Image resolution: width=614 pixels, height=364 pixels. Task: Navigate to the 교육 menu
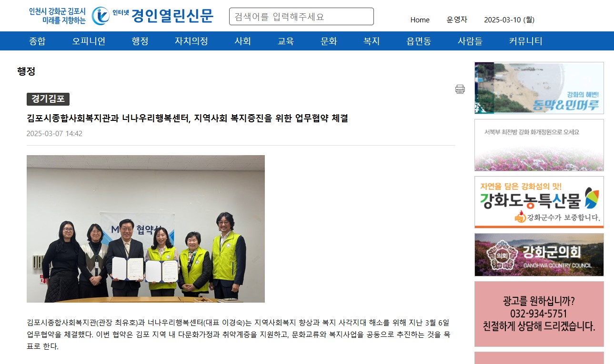click(x=285, y=41)
